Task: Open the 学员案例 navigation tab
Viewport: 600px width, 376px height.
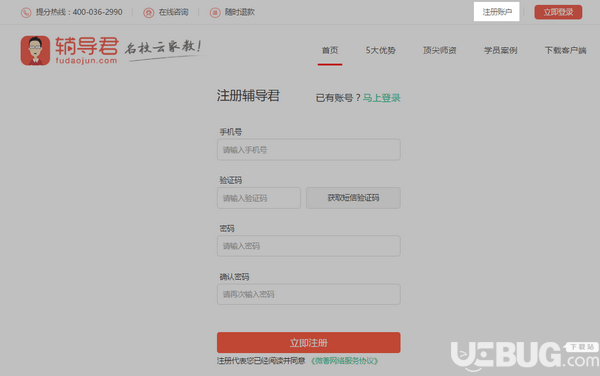Action: (x=501, y=50)
